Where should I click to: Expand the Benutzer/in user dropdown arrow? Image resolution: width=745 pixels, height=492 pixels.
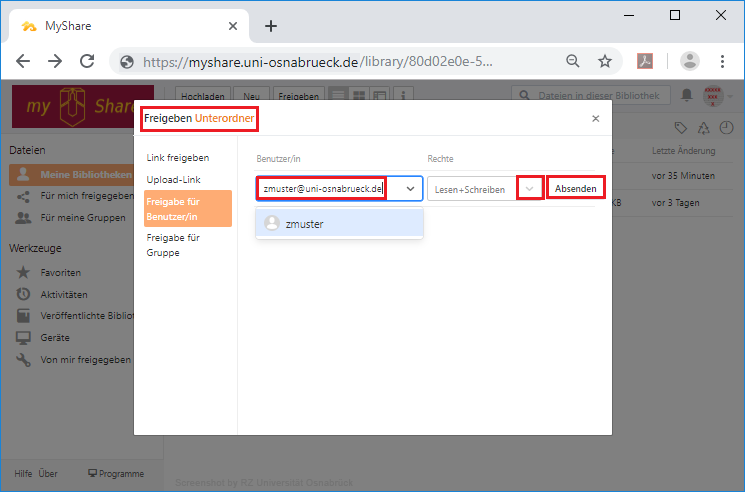coord(409,189)
